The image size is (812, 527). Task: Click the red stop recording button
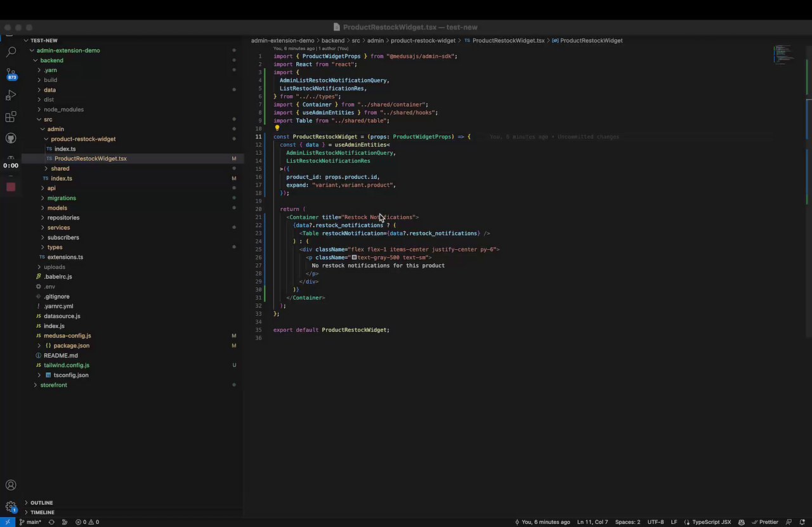click(x=11, y=187)
